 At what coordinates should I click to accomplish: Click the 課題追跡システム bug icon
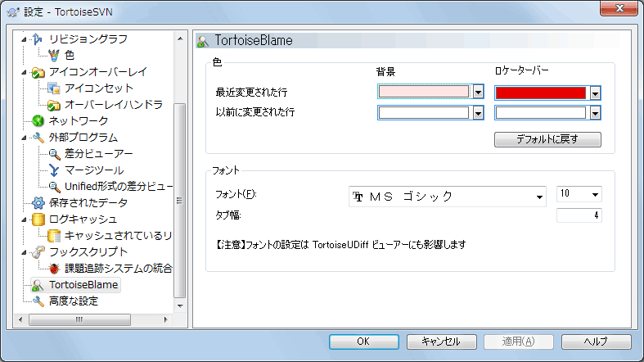54,269
